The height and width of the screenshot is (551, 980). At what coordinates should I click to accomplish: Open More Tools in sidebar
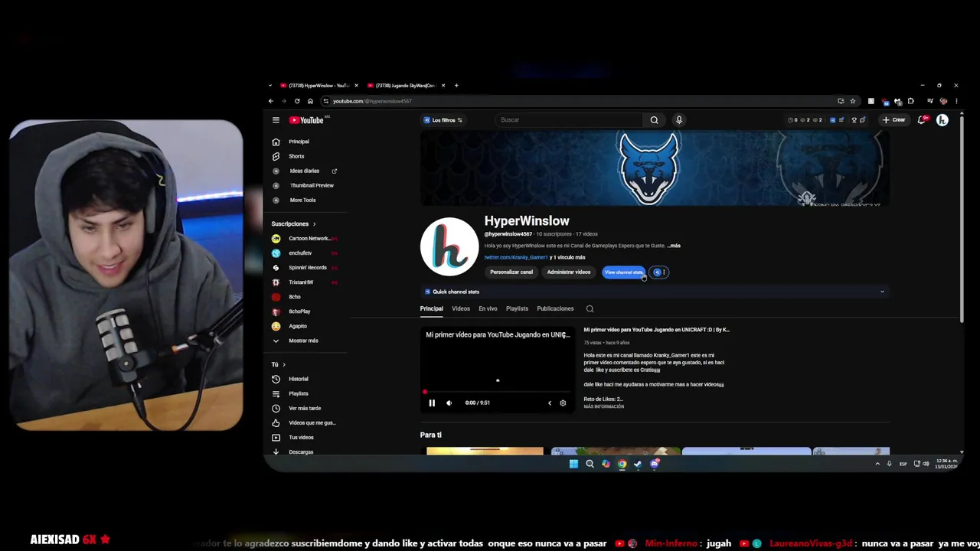pyautogui.click(x=302, y=200)
